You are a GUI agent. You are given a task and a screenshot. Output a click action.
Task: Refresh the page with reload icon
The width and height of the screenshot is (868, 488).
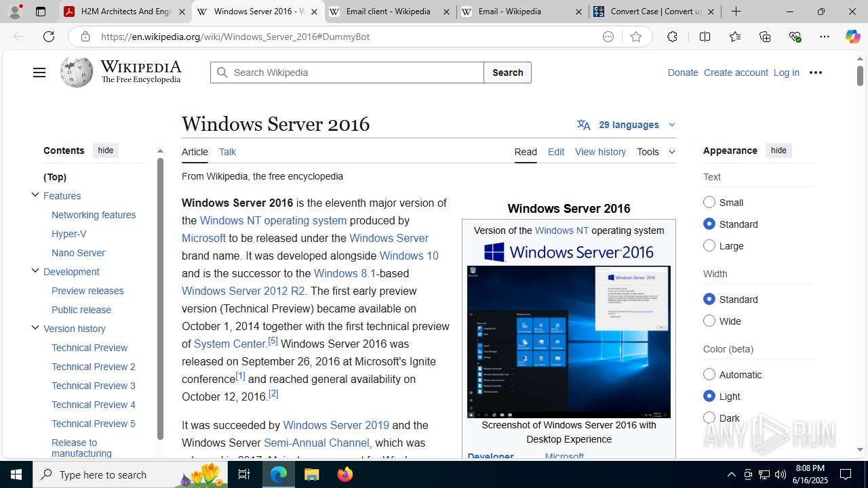(x=49, y=37)
